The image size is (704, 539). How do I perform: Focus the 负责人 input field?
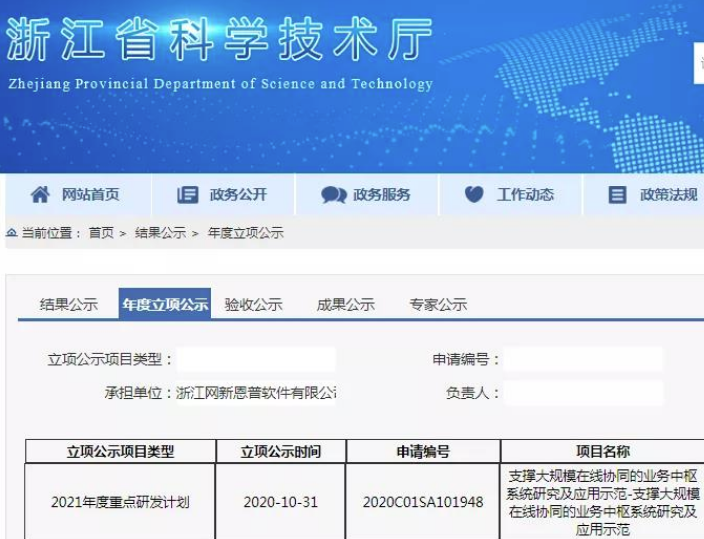pos(583,393)
